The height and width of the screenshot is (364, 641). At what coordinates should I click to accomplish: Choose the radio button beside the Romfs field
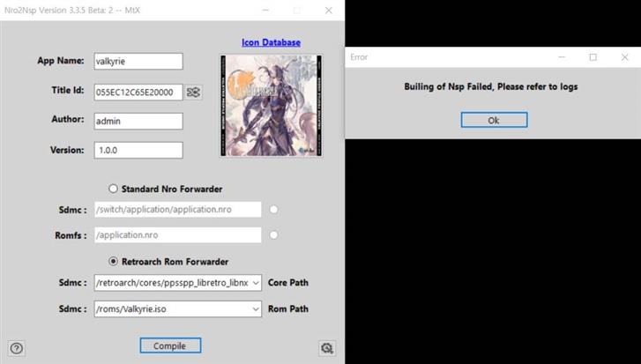(x=274, y=235)
